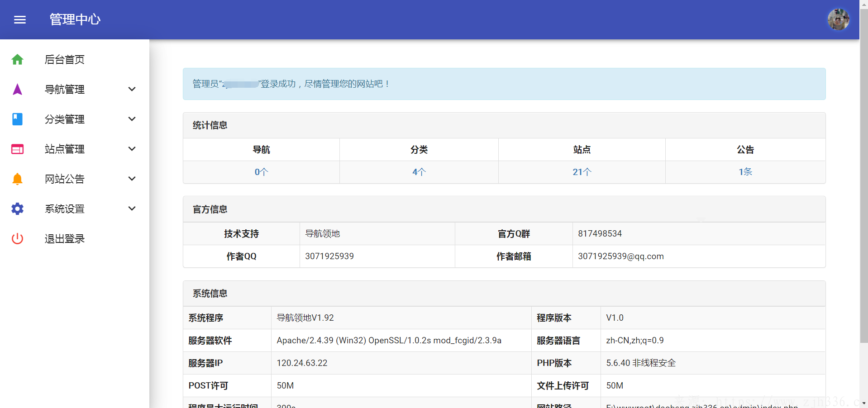Open 后台首页 menu item
The image size is (868, 408).
75,59
